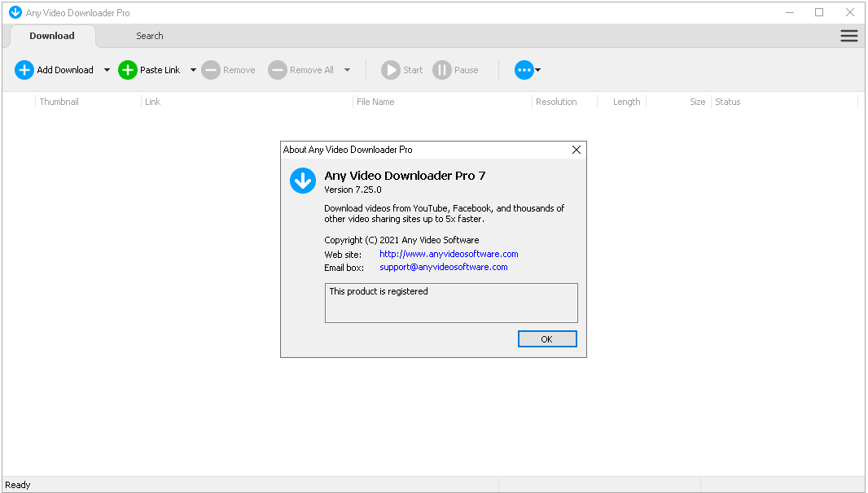The width and height of the screenshot is (868, 493).
Task: Open the blue three-dots more options icon
Action: pyautogui.click(x=524, y=70)
